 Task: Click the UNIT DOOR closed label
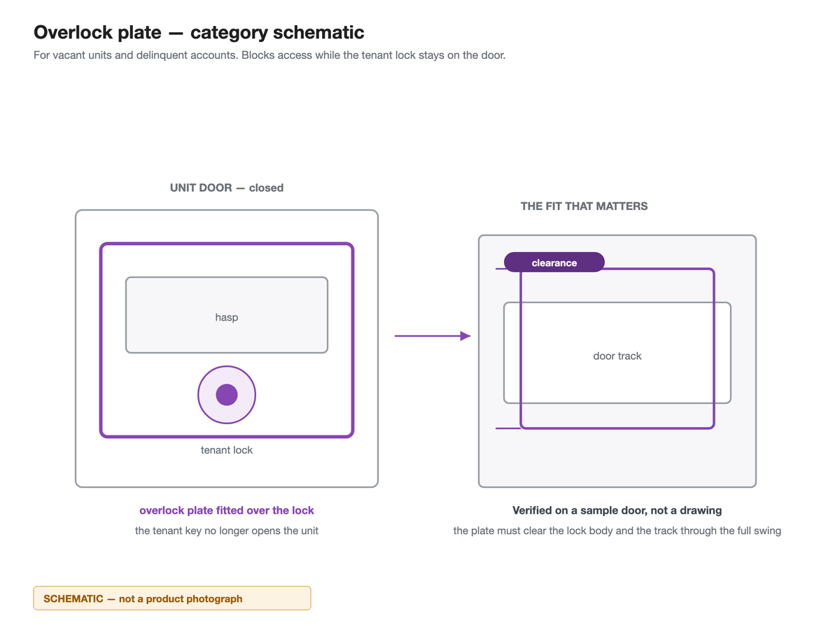[x=227, y=188]
